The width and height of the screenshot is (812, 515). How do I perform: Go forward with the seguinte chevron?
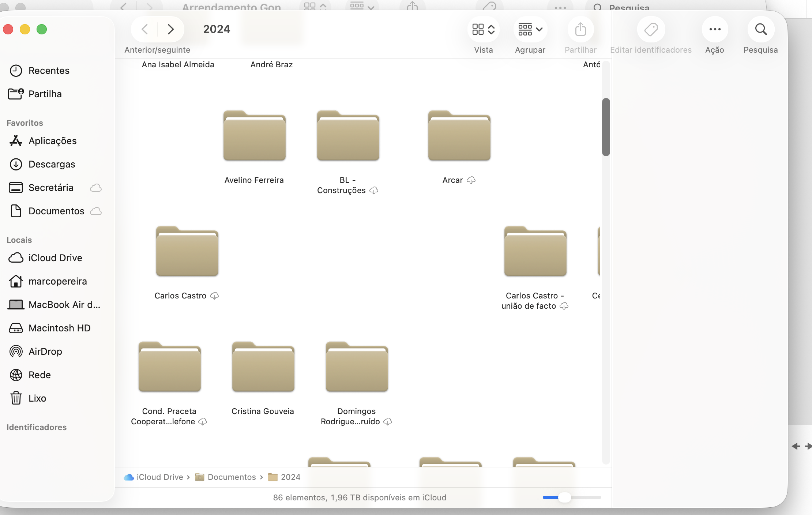pos(170,29)
